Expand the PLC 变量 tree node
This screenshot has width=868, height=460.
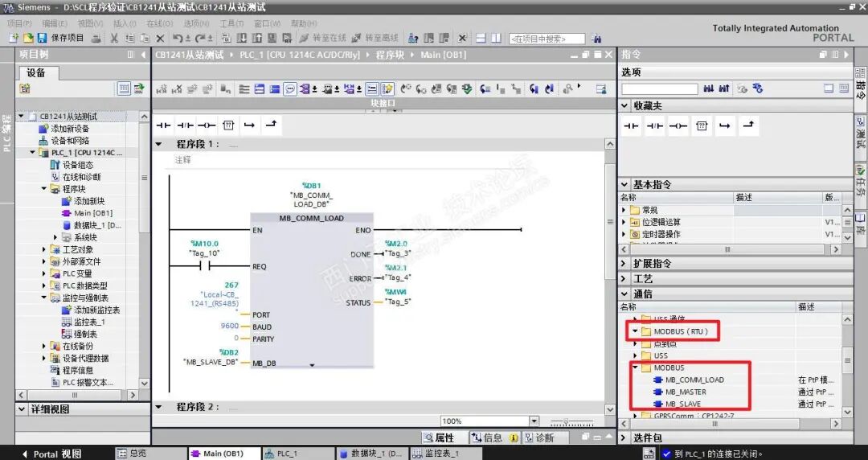pyautogui.click(x=44, y=273)
